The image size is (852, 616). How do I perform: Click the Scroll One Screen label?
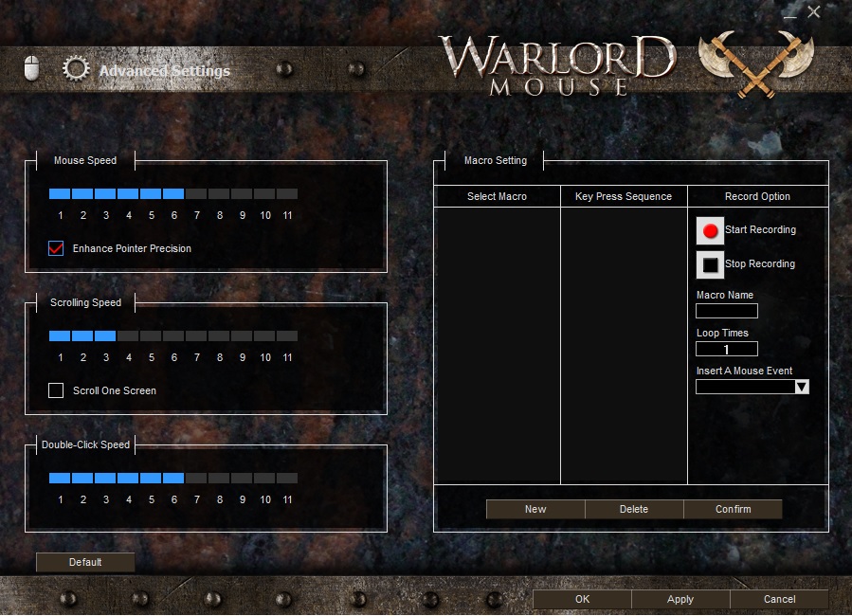click(x=115, y=391)
